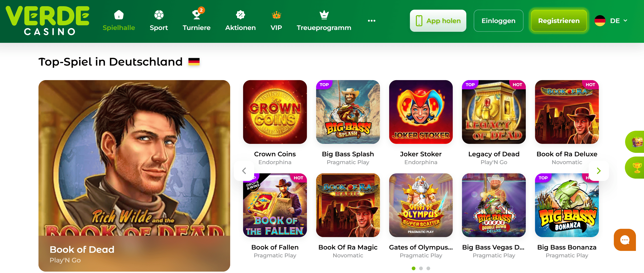
Task: Show previous games with left chevron
Action: point(244,171)
